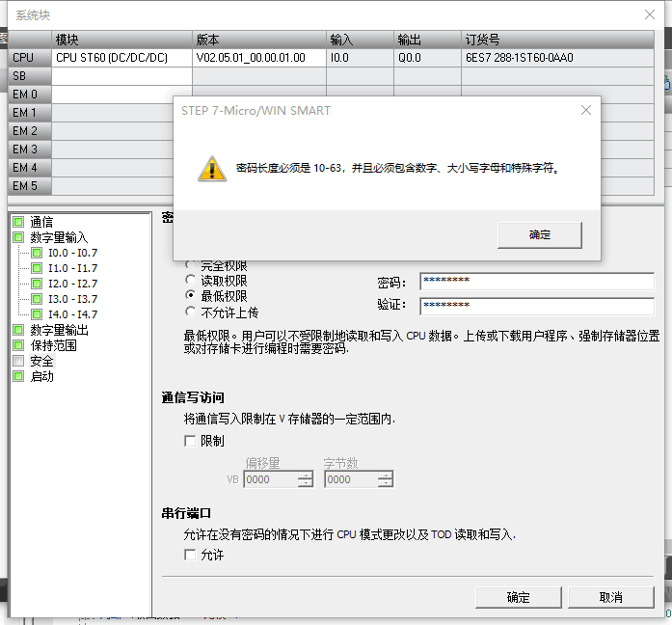The width and height of the screenshot is (672, 625).
Task: Enable the 限制 communication write checkbox
Action: click(190, 441)
